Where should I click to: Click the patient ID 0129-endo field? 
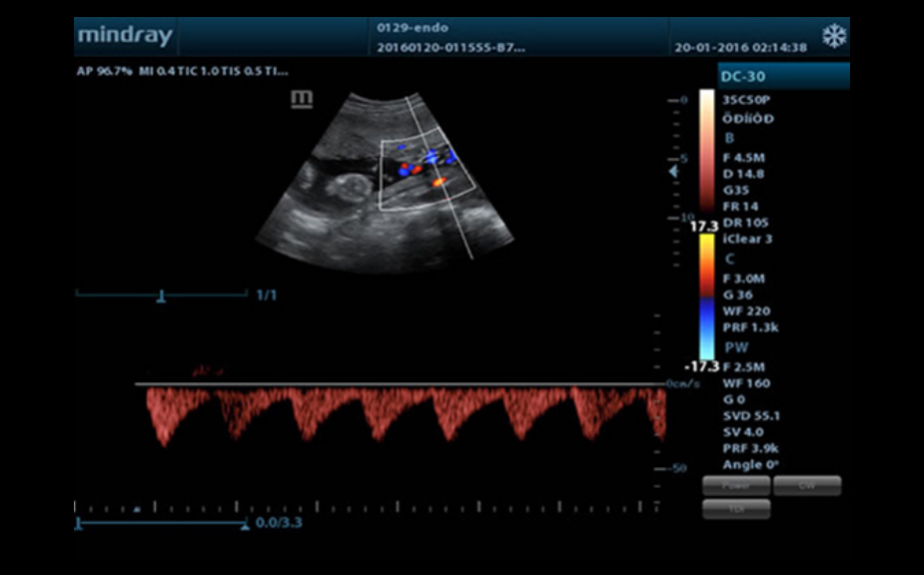click(399, 28)
